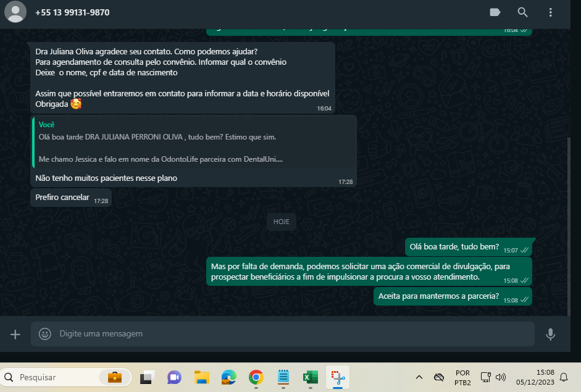Search within this conversation
The image size is (581, 392).
[x=522, y=12]
